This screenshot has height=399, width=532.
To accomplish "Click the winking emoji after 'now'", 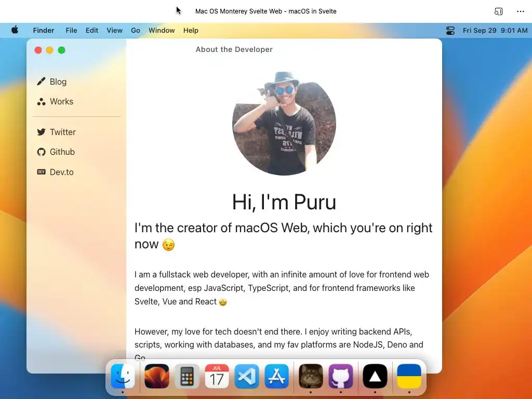I will [x=168, y=245].
